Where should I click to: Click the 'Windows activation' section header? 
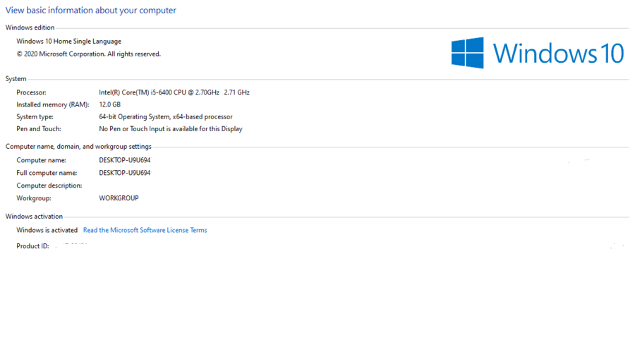pyautogui.click(x=34, y=217)
